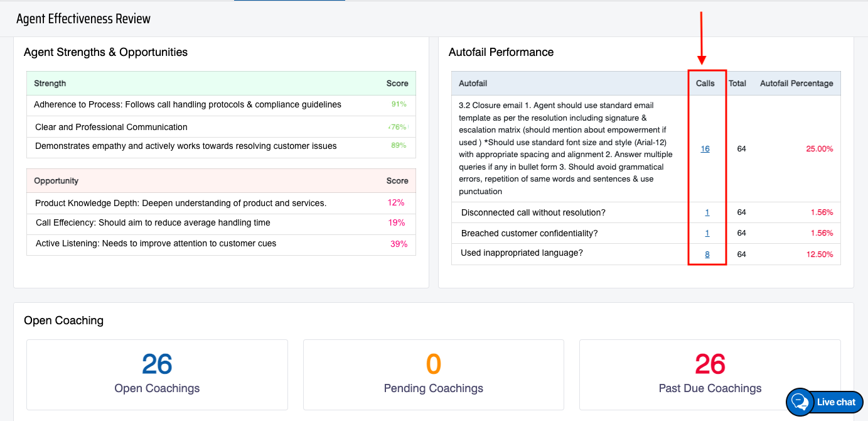
Task: Click the Autofail Percentage column header
Action: tap(796, 83)
